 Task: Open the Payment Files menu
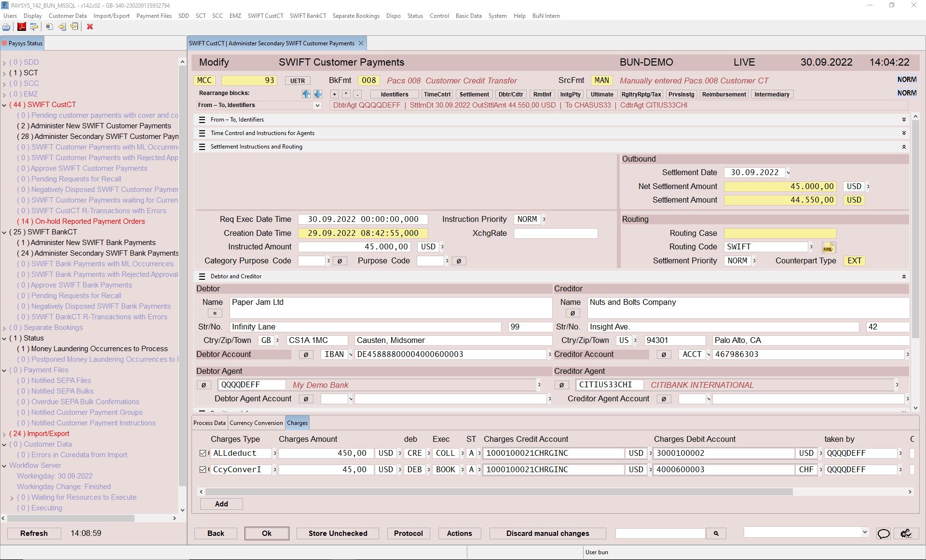tap(154, 16)
